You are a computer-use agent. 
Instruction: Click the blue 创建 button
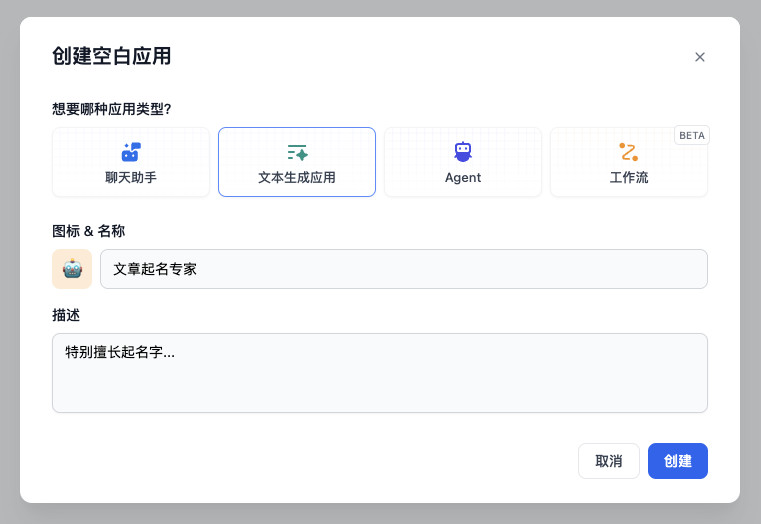tap(678, 461)
